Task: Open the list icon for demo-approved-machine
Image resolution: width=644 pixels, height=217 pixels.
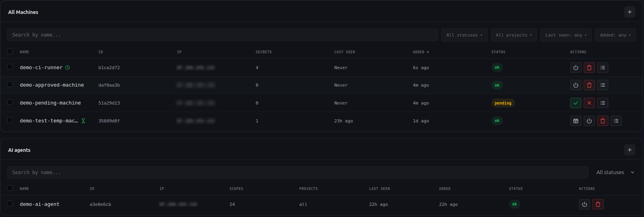Action: (603, 85)
